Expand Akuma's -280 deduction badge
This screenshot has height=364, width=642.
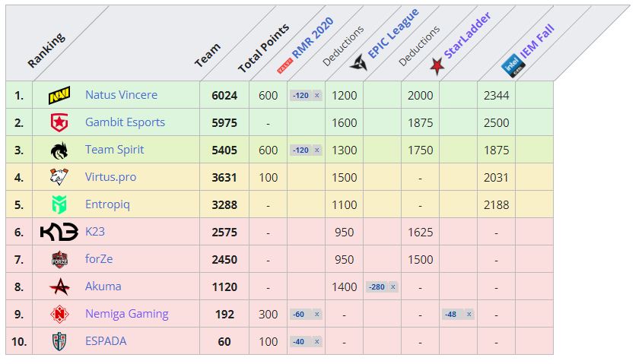coord(382,287)
